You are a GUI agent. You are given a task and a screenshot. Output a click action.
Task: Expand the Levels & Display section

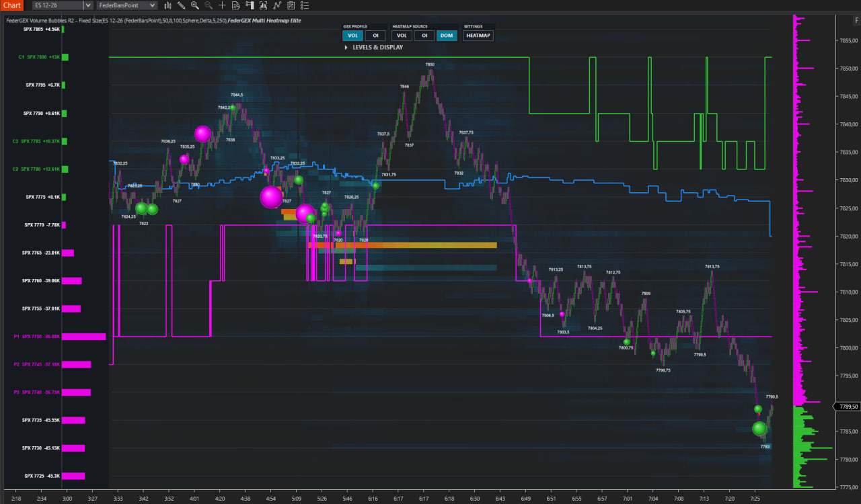pyautogui.click(x=373, y=48)
